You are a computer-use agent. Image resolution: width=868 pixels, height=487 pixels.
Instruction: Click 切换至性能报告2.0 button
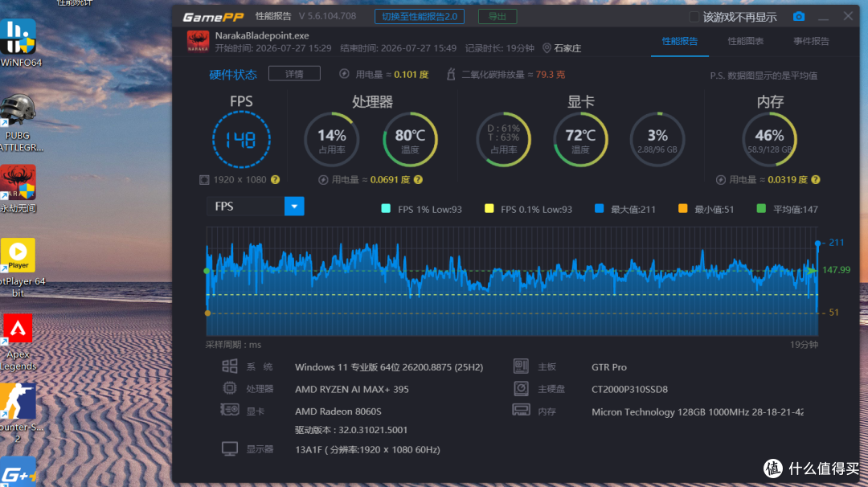click(x=420, y=17)
